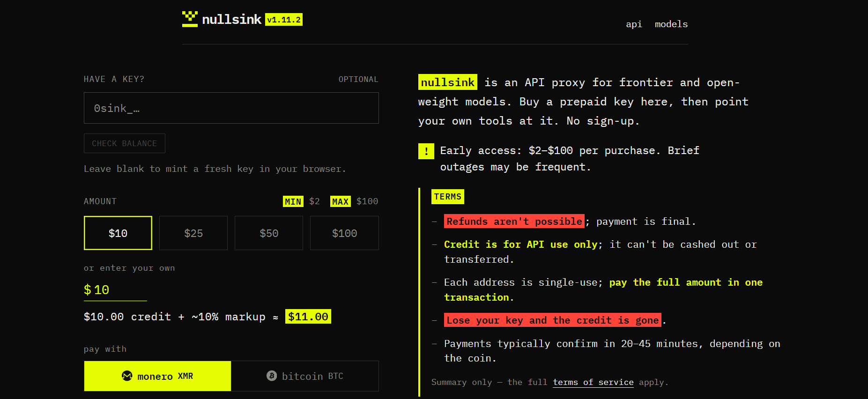Viewport: 868px width, 399px height.
Task: Click the 'Early access: $2–$100 per purchase' notice
Action: click(570, 159)
